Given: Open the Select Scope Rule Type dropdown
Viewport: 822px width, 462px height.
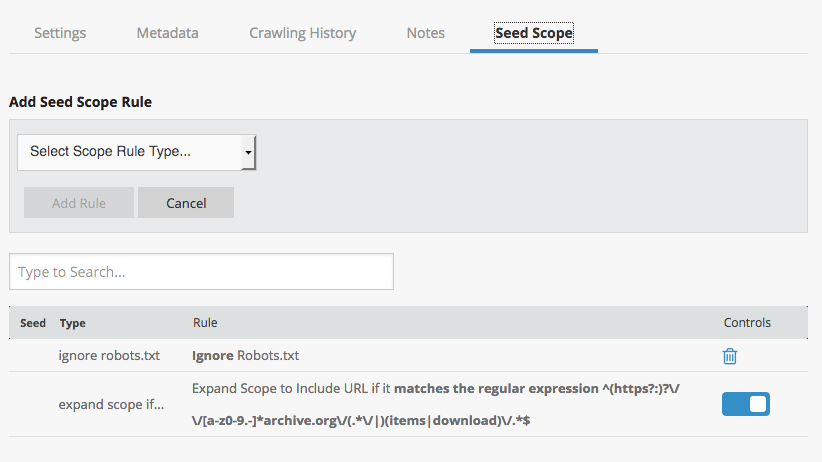Looking at the screenshot, I should [x=137, y=152].
